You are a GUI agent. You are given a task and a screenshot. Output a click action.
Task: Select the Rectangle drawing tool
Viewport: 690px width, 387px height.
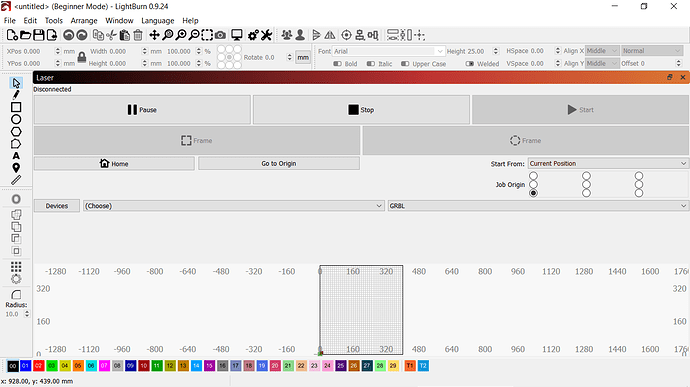point(16,107)
